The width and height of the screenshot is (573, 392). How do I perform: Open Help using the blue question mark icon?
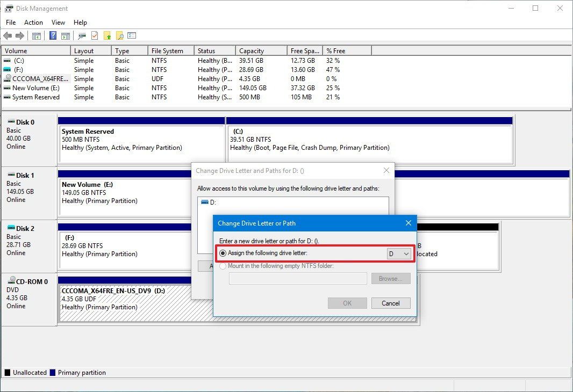coord(52,35)
